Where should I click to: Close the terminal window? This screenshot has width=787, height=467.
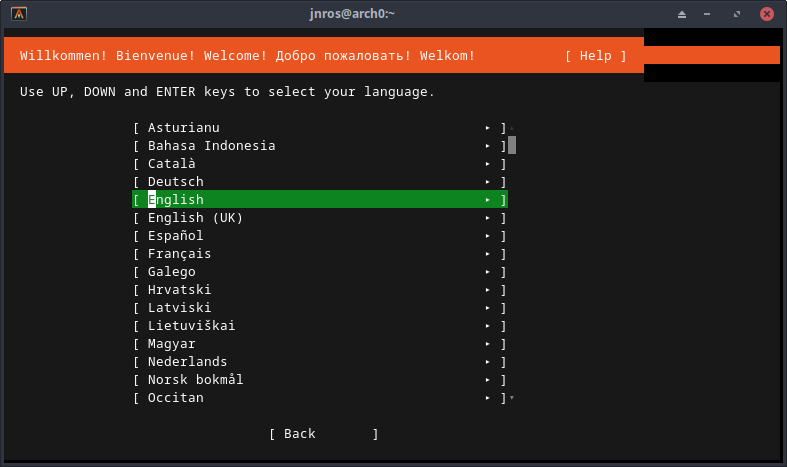[x=766, y=14]
